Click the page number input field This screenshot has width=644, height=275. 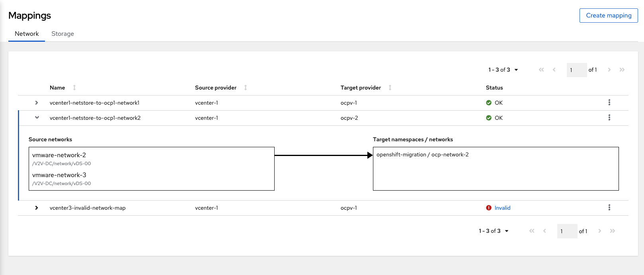point(576,70)
